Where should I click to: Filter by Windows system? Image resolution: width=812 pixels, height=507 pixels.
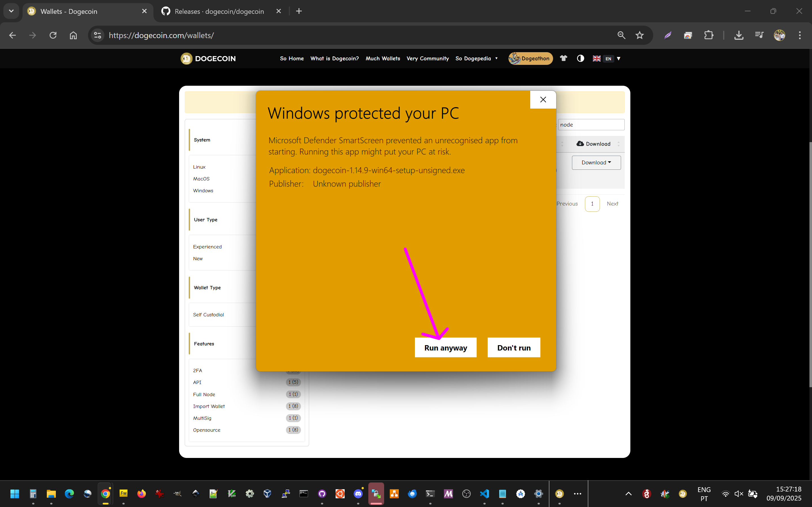203,190
